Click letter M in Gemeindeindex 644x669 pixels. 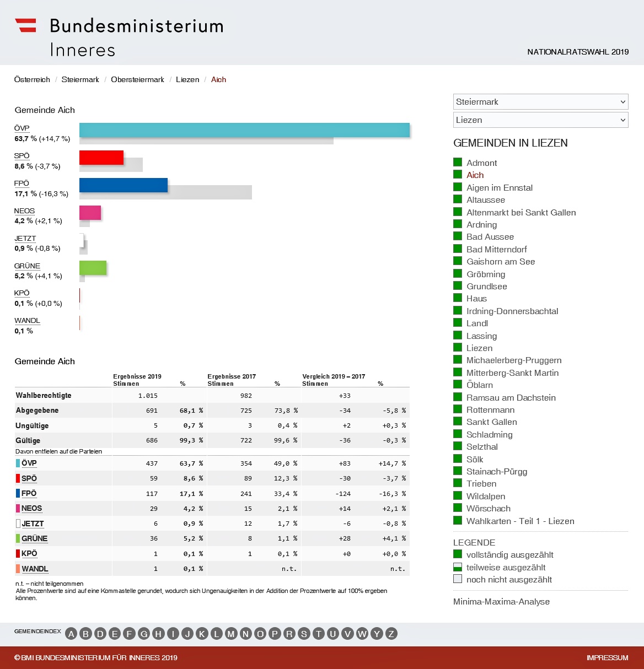click(231, 634)
